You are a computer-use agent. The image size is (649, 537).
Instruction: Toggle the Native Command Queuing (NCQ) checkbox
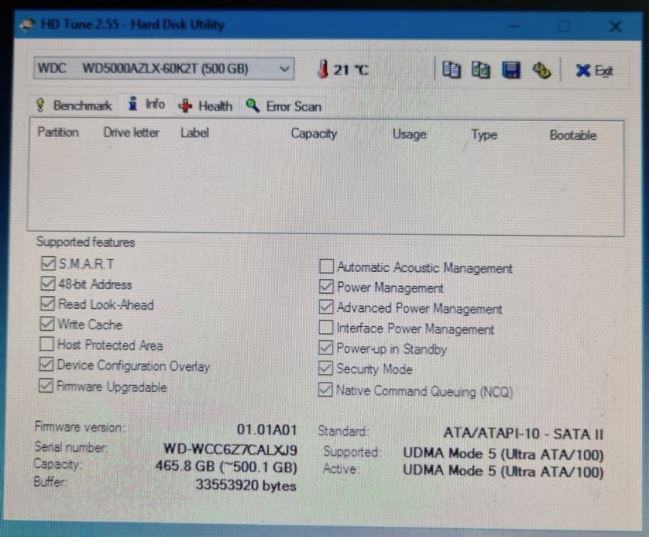[325, 389]
